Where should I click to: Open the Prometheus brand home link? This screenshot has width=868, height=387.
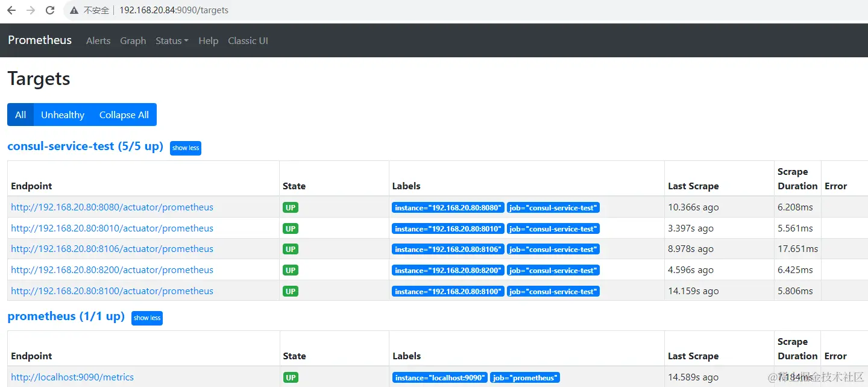tap(40, 40)
